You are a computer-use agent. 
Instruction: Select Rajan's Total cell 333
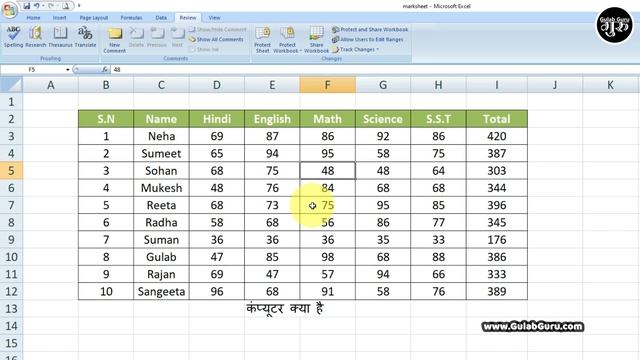point(497,274)
